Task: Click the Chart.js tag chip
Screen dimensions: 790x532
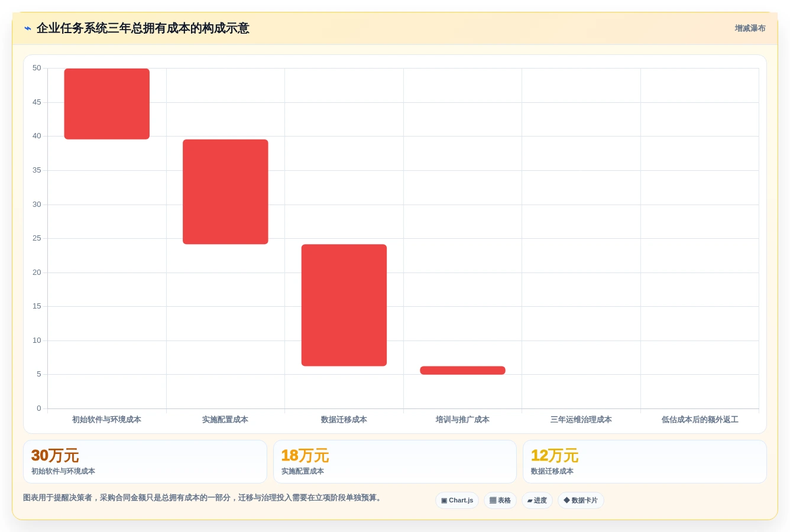Action: tap(457, 501)
